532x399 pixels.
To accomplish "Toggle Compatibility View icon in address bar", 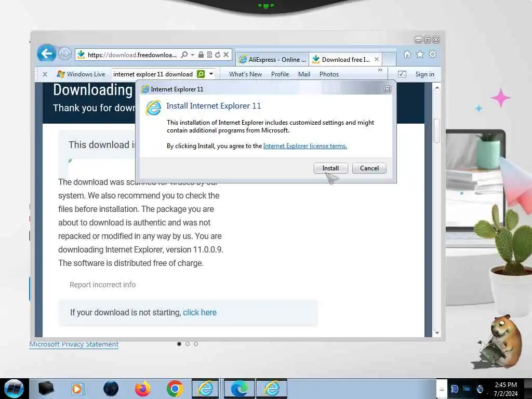I will click(209, 55).
